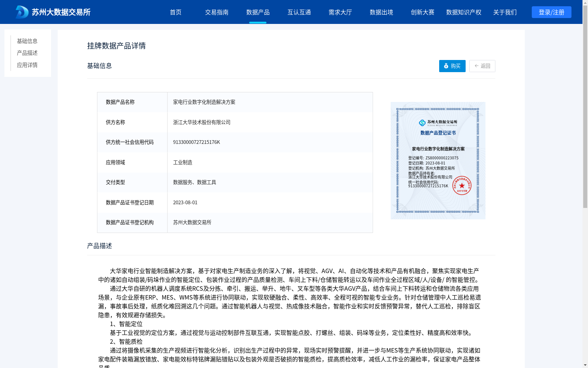Click the 数据产品证书登记机构 label cell

pos(132,222)
